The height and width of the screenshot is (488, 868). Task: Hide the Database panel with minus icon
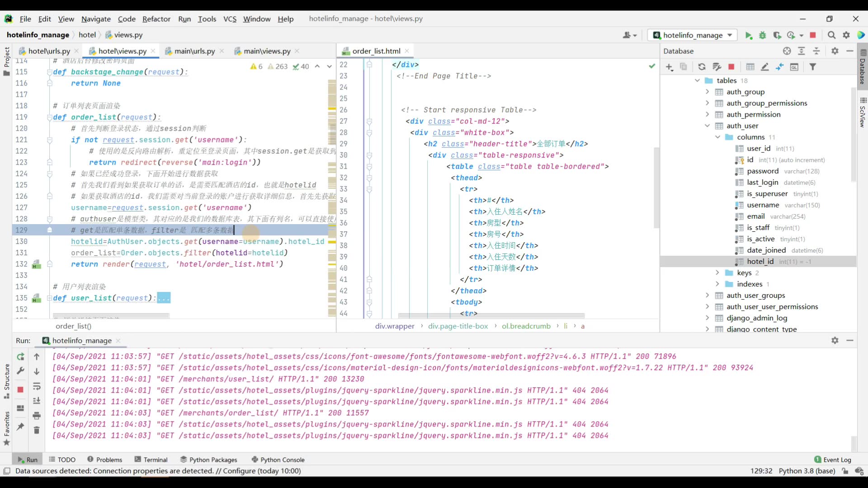coord(850,51)
